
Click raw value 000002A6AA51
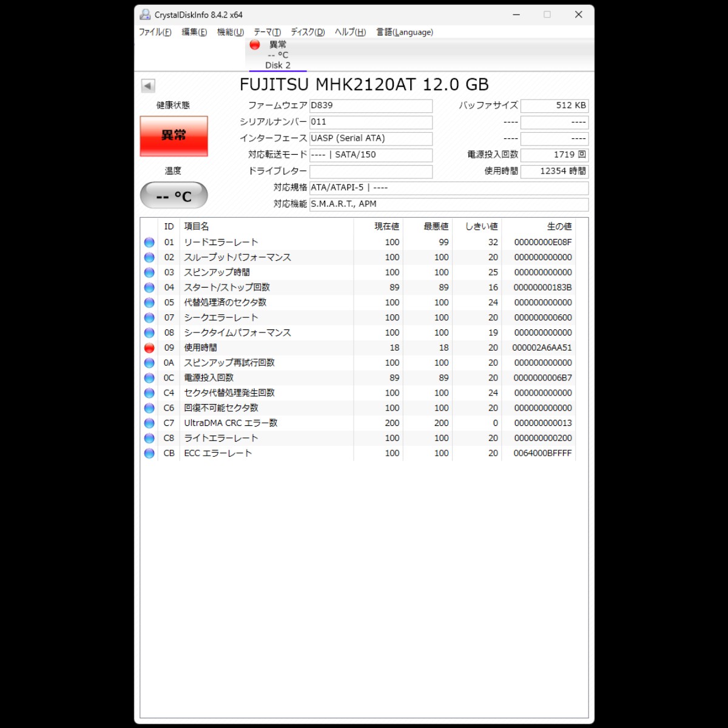tap(542, 348)
